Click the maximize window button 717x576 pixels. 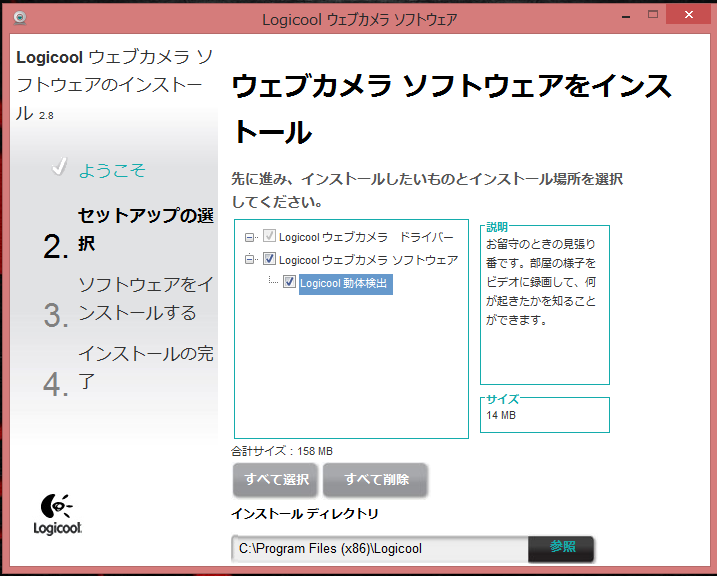pos(653,15)
